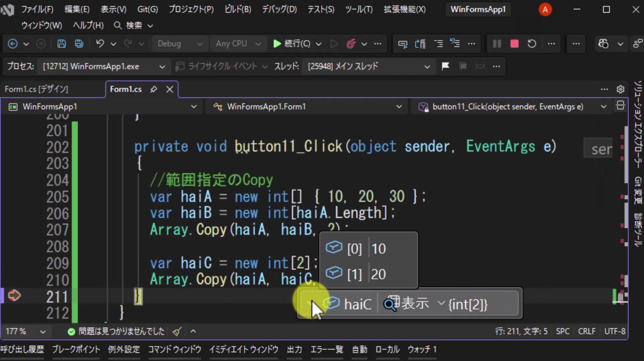Click the thread flag icon
644x361 pixels.
click(x=445, y=66)
